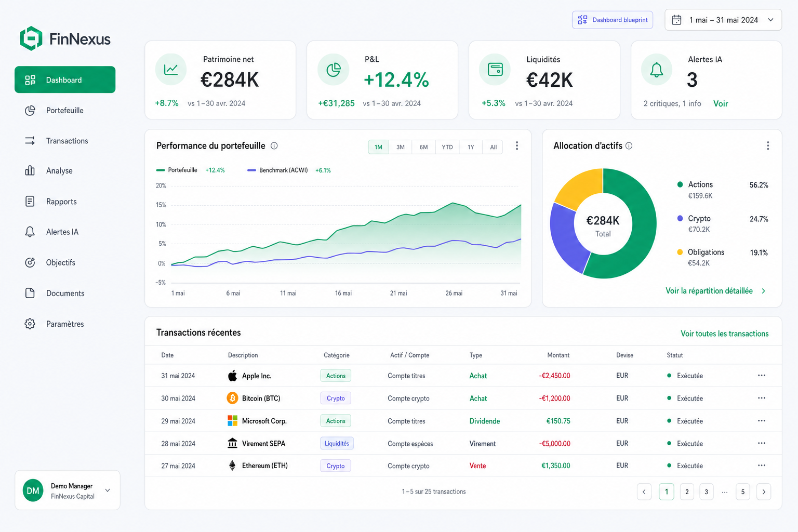The image size is (798, 532).
Task: Click the Liquidités category tag
Action: (x=337, y=443)
